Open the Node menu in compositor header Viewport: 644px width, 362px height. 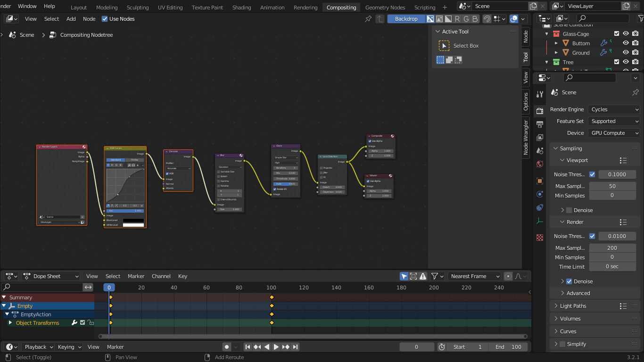tap(89, 19)
